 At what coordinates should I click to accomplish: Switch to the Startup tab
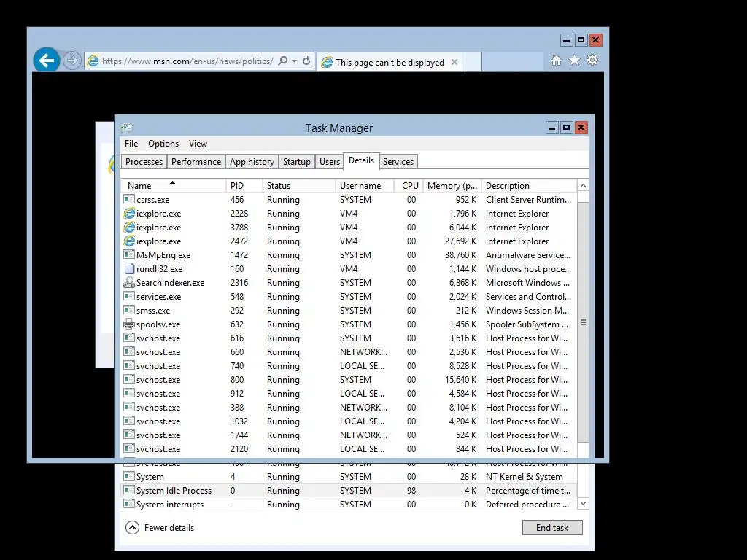point(296,162)
